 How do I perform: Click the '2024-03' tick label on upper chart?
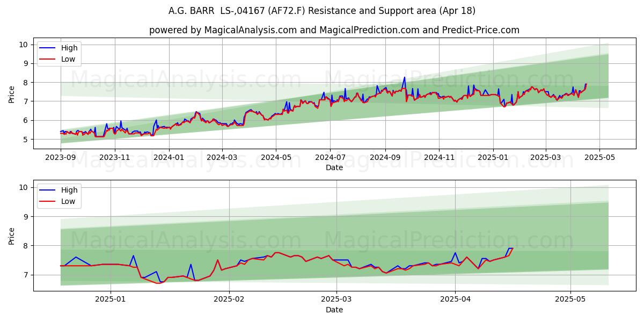click(222, 158)
